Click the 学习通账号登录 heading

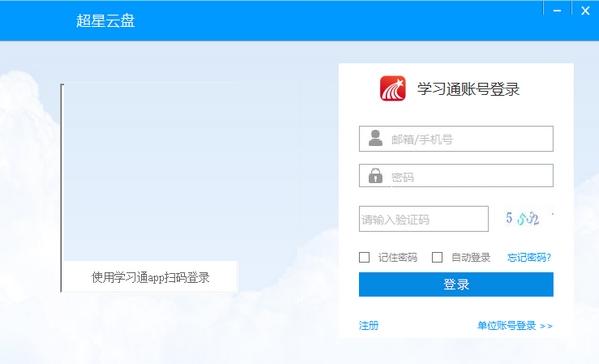pos(468,89)
